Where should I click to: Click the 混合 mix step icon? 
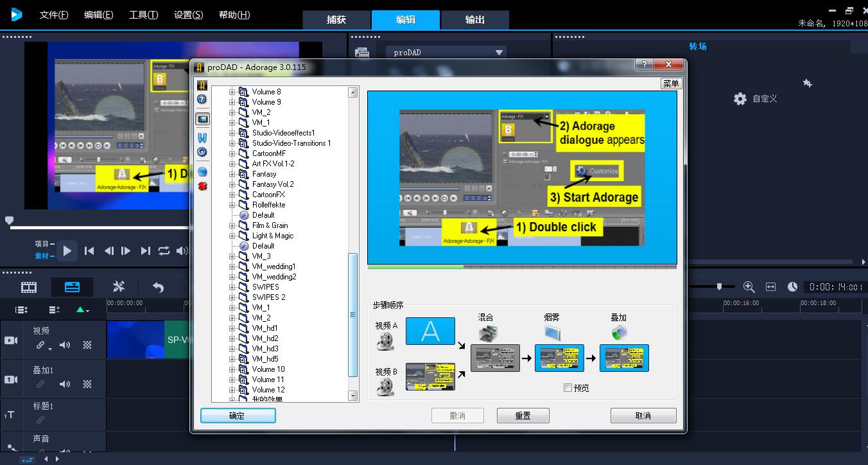tap(487, 332)
